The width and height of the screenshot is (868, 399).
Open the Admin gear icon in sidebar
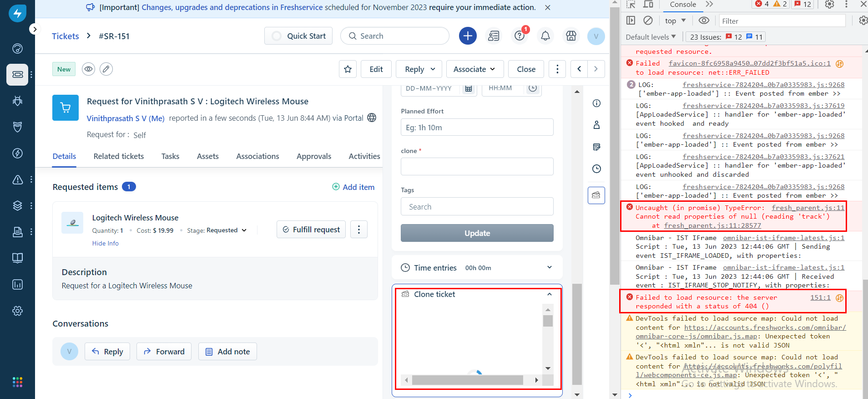[17, 311]
